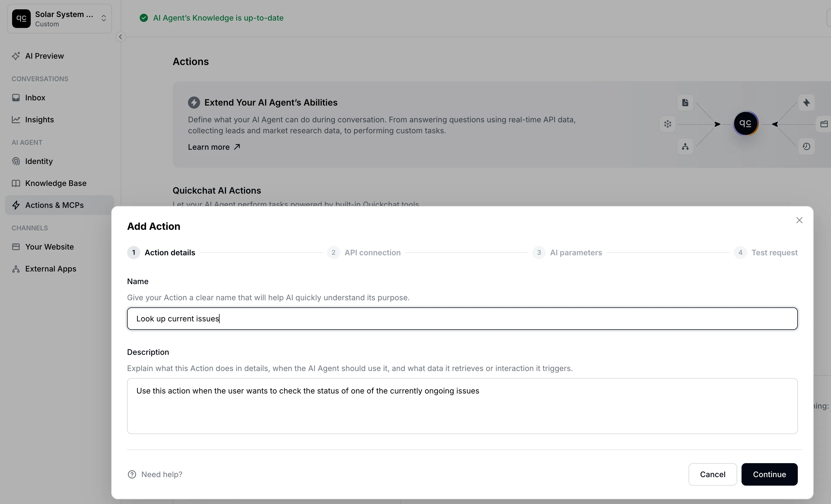The width and height of the screenshot is (831, 504).
Task: Click the hierarchy tree icon in the diagram
Action: tap(685, 146)
